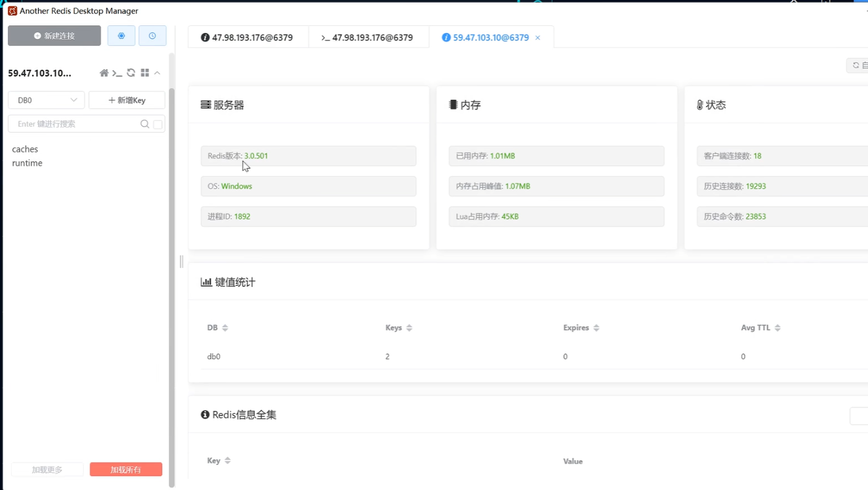
Task: Toggle the exact search checkbox in search box
Action: [x=158, y=124]
